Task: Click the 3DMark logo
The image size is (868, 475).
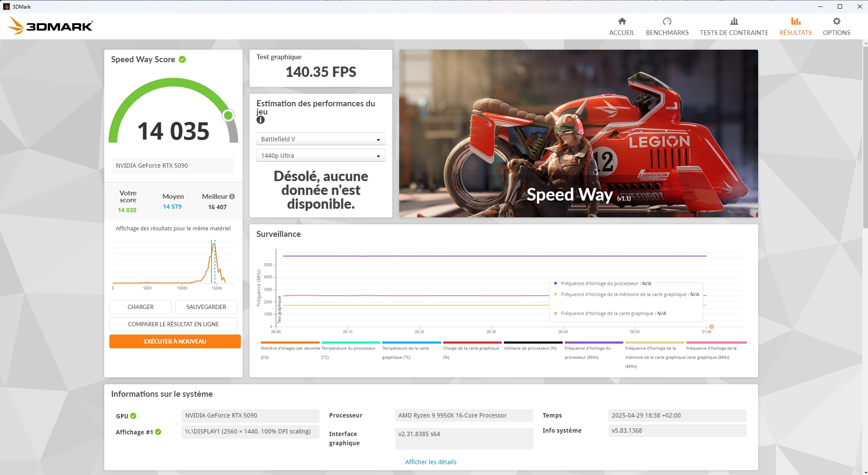Action: [x=50, y=25]
